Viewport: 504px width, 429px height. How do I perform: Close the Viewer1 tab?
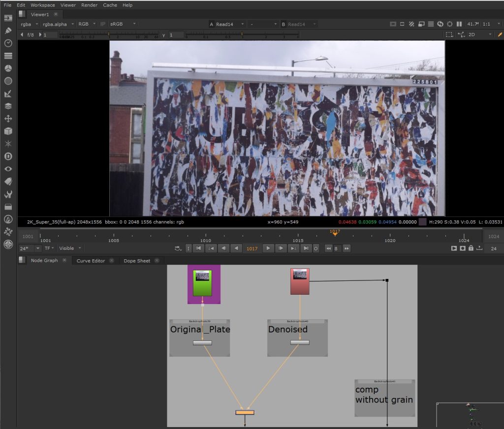pyautogui.click(x=56, y=14)
